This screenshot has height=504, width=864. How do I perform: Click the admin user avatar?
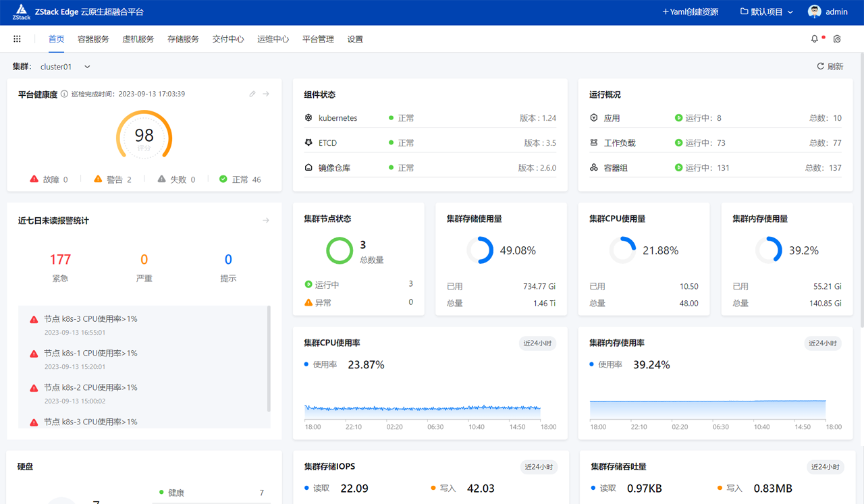coord(815,11)
